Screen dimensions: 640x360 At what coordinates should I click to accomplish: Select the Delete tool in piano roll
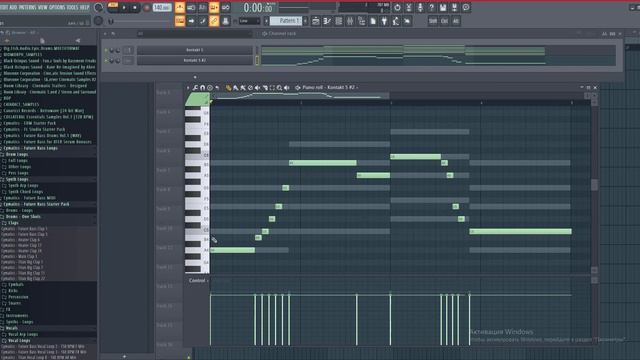pyautogui.click(x=251, y=88)
